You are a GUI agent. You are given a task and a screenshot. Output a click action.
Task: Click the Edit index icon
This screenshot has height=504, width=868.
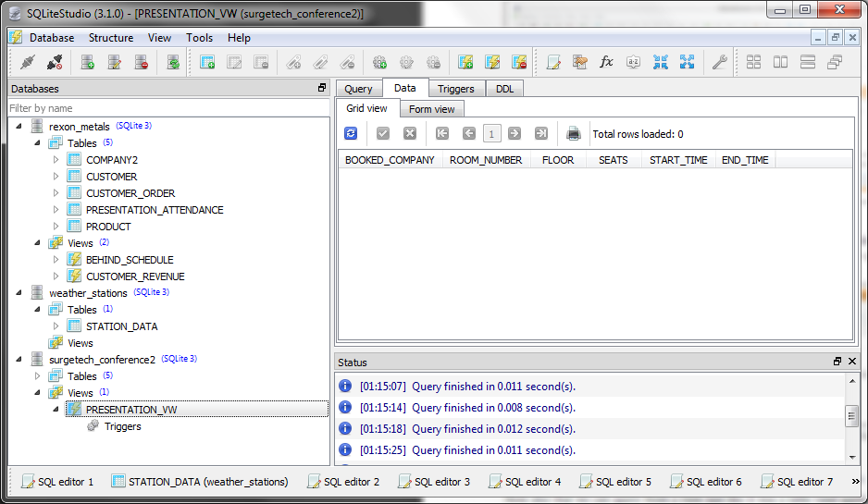click(x=320, y=62)
